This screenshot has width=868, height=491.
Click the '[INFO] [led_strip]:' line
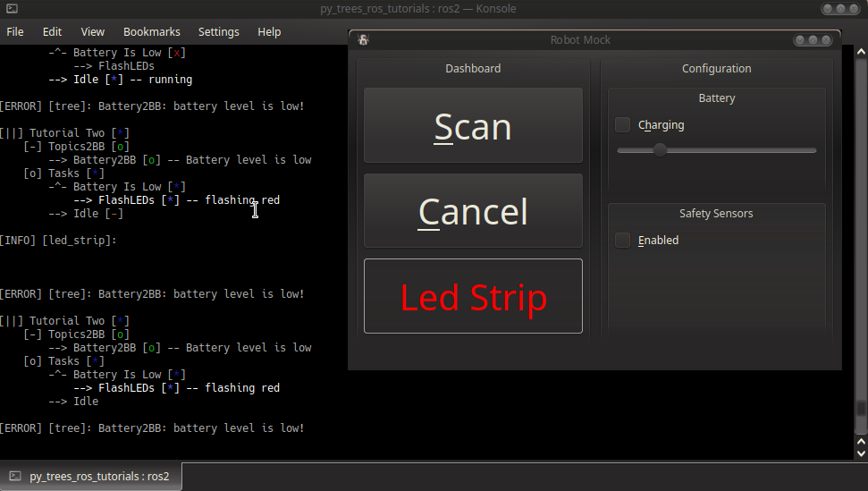(58, 241)
